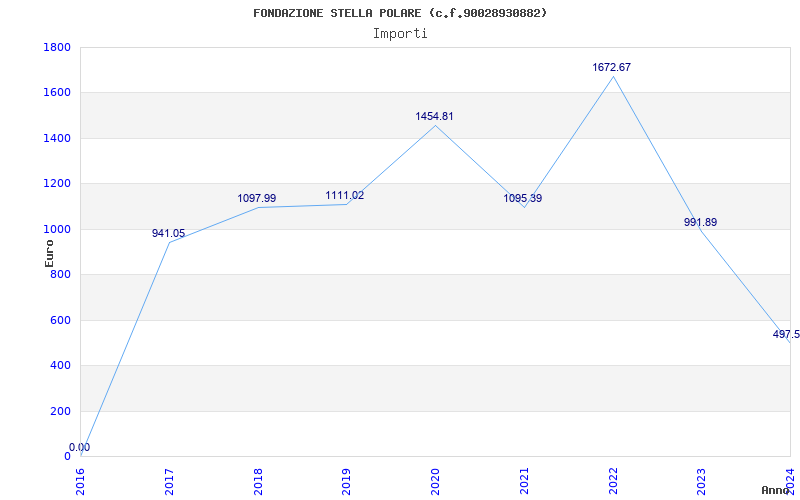Click the 1097.99 data label
The image size is (800, 500).
click(257, 198)
